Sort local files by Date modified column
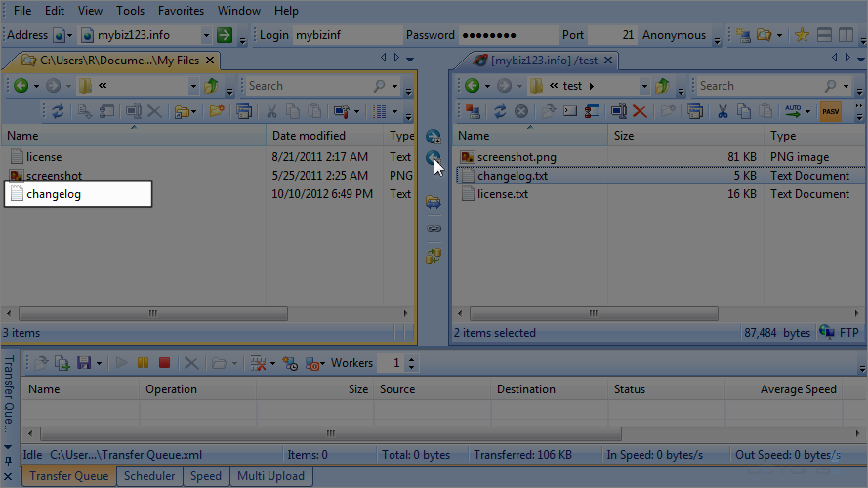868x488 pixels. pyautogui.click(x=309, y=136)
